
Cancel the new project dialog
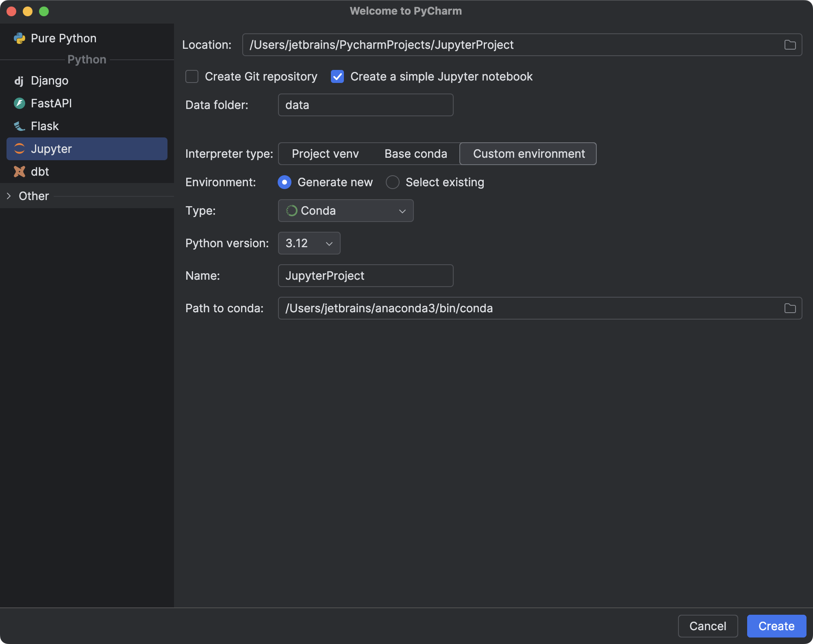click(x=707, y=626)
